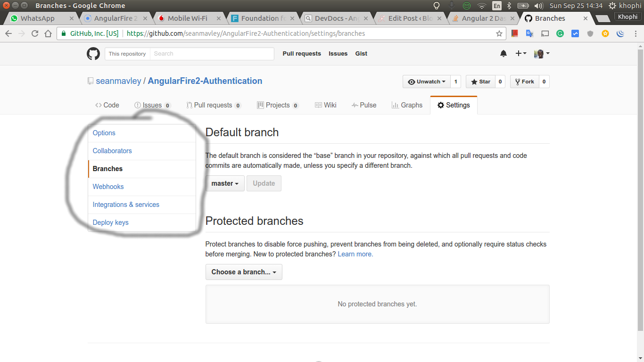This screenshot has height=362, width=644.
Task: Open Collaborators settings page
Action: point(112,151)
